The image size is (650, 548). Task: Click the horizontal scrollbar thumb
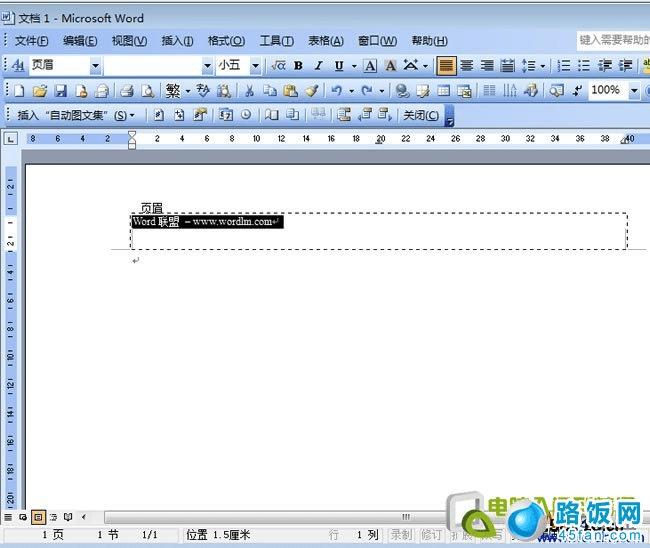pos(405,517)
